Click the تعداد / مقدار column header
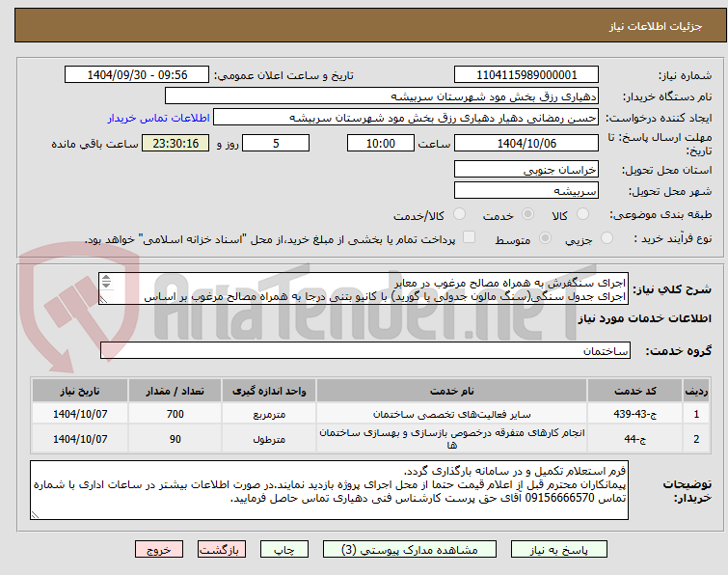 [175, 391]
